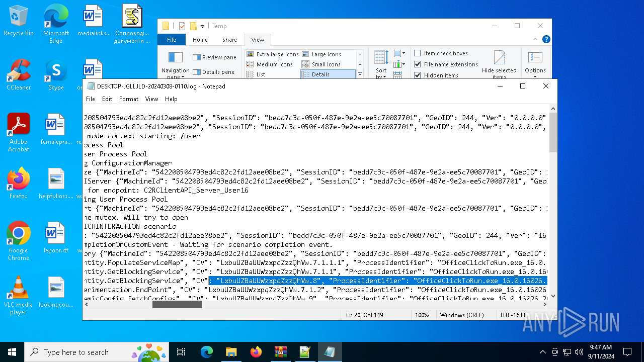This screenshot has height=362, width=644.
Task: Click scroll right arrow in Notepad
Action: (x=544, y=304)
